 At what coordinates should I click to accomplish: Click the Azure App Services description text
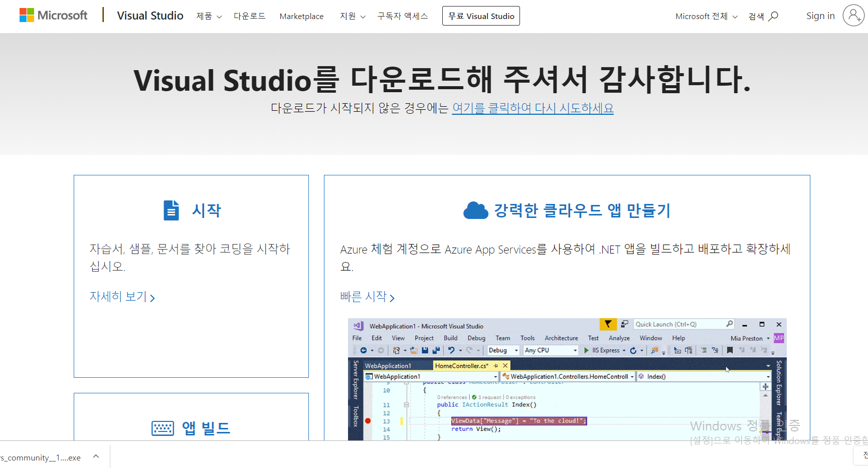coord(565,258)
